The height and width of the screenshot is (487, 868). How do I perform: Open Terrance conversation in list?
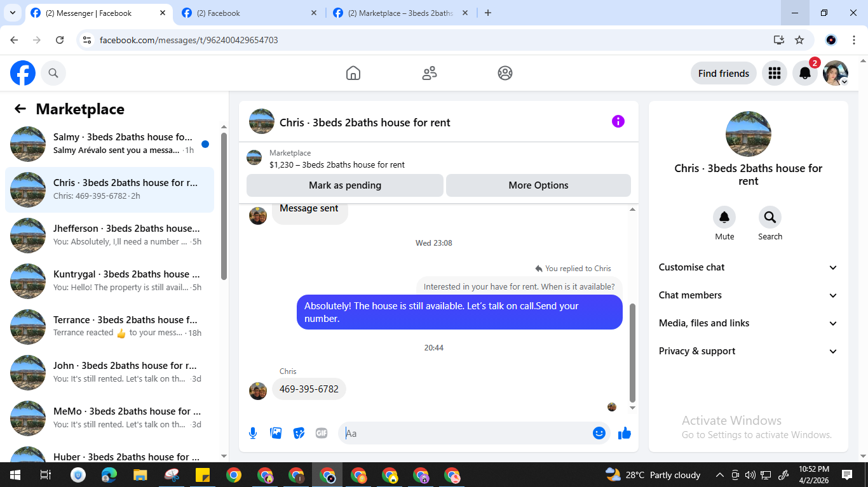(x=109, y=327)
